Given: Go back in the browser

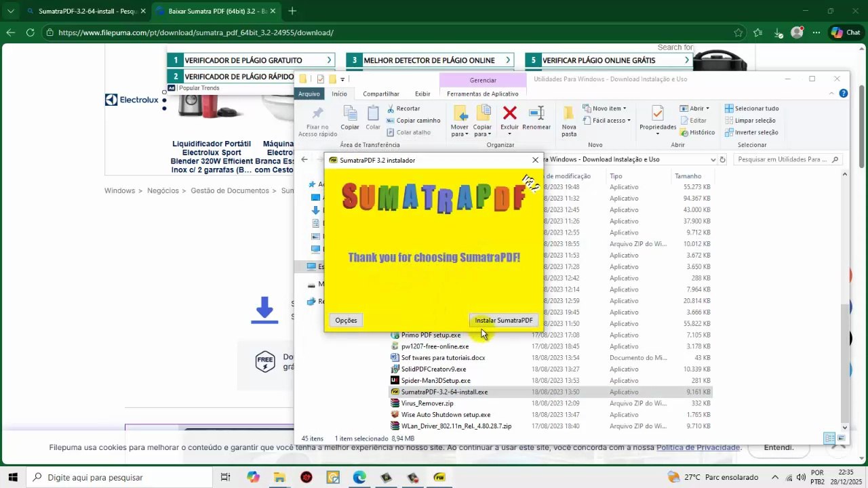Looking at the screenshot, I should (x=10, y=33).
